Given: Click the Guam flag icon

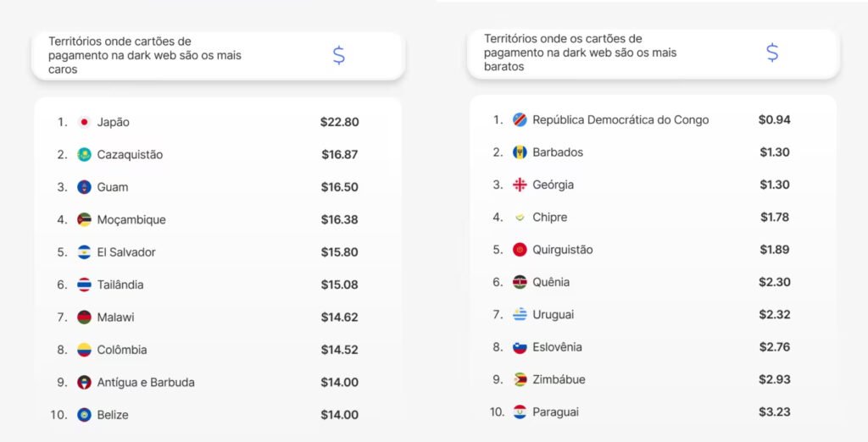Looking at the screenshot, I should tap(84, 187).
